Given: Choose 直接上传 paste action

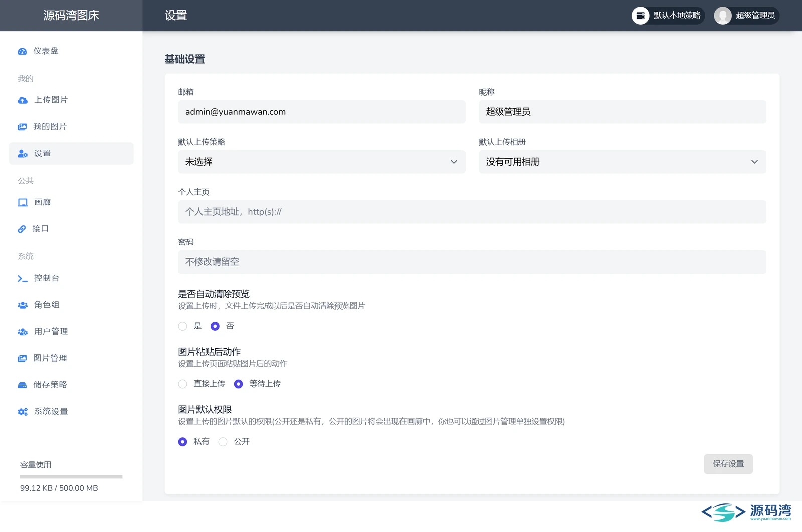Looking at the screenshot, I should (182, 384).
